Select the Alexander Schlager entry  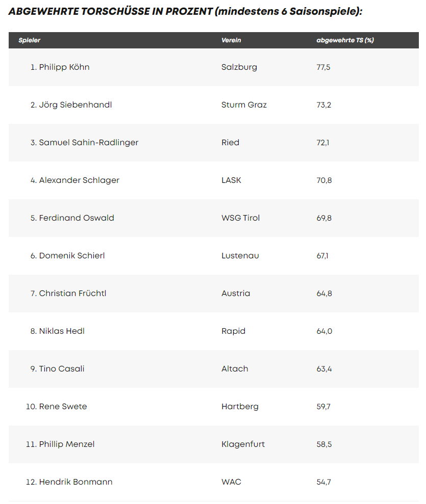pos(79,180)
